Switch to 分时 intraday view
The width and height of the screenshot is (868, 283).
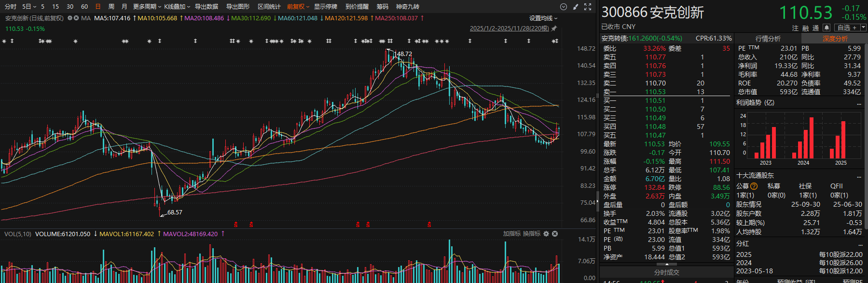[10, 7]
